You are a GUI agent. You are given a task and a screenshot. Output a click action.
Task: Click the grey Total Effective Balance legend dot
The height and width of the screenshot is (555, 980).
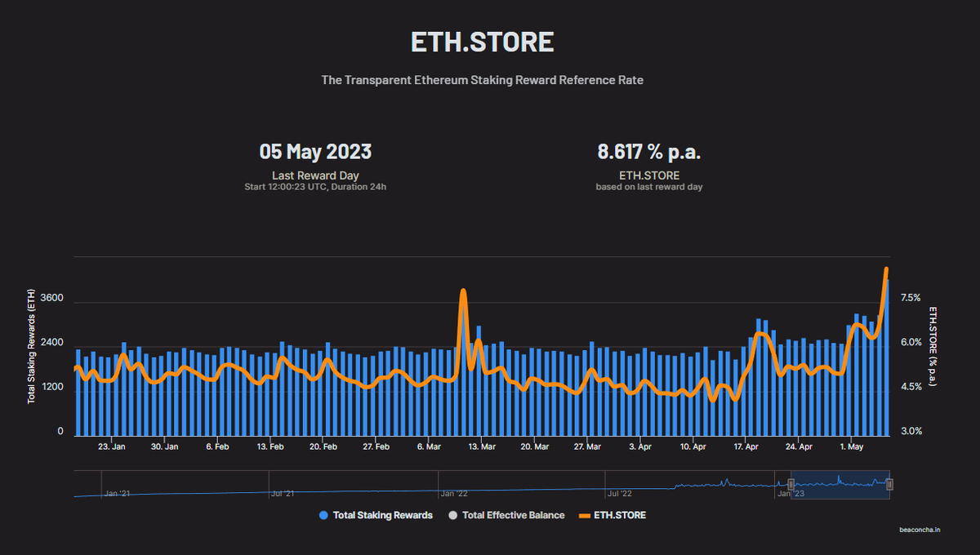(x=452, y=515)
